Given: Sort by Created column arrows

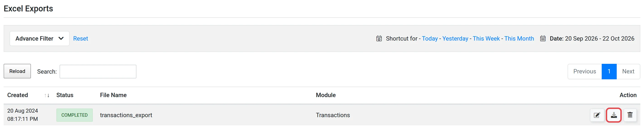Looking at the screenshot, I should pos(47,95).
